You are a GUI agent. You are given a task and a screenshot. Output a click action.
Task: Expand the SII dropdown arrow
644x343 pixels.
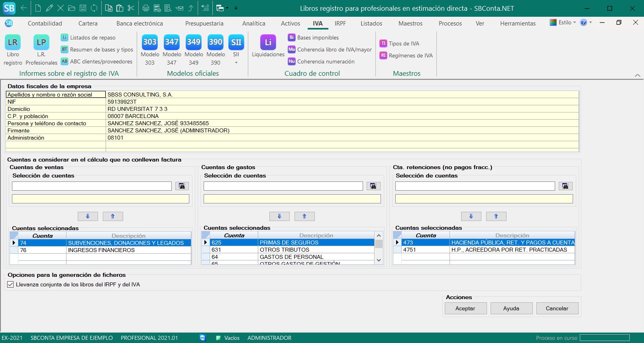(x=236, y=63)
